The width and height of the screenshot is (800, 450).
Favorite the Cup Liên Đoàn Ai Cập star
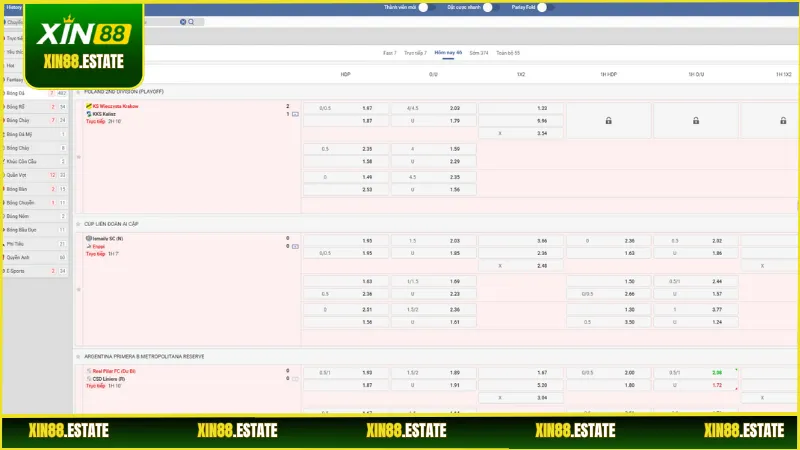(79, 224)
